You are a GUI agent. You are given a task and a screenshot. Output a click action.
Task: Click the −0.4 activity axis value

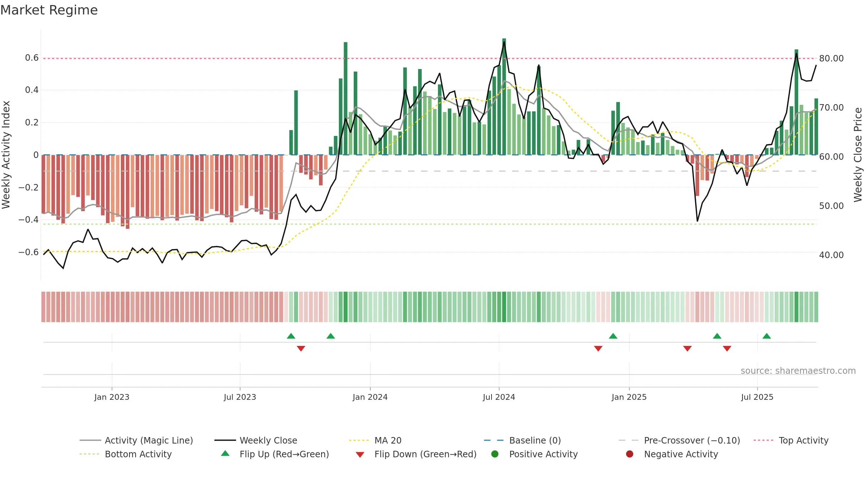(x=28, y=219)
